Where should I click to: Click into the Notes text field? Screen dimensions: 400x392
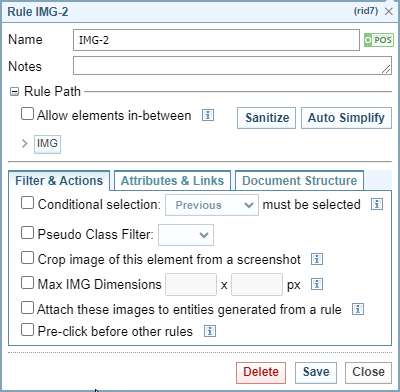[x=232, y=65]
